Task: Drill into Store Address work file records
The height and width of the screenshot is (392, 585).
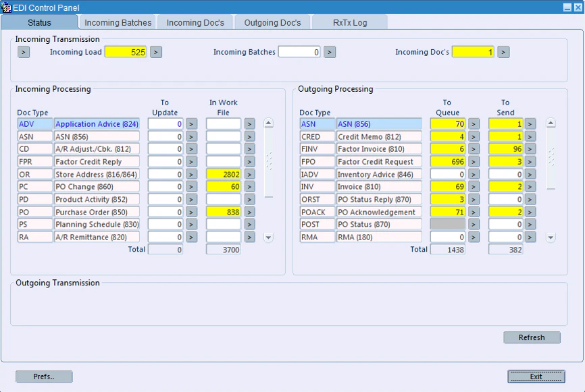Action: pos(249,173)
